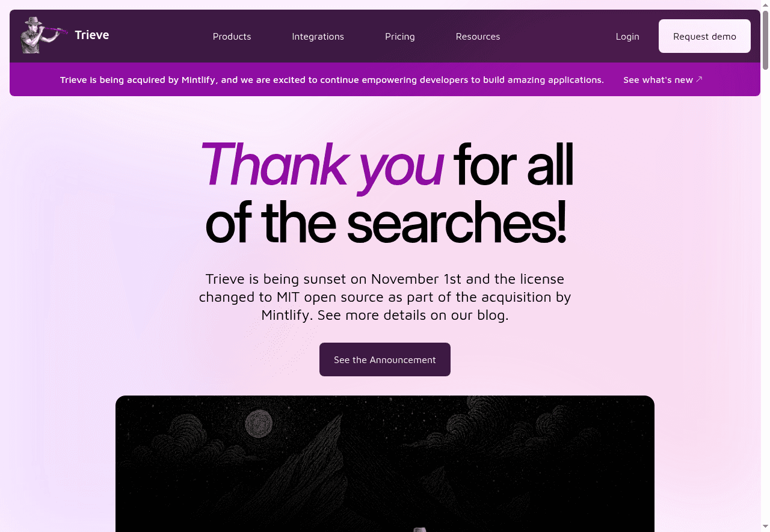
Task: Click the arrow icon beside See what's new
Action: 699,79
